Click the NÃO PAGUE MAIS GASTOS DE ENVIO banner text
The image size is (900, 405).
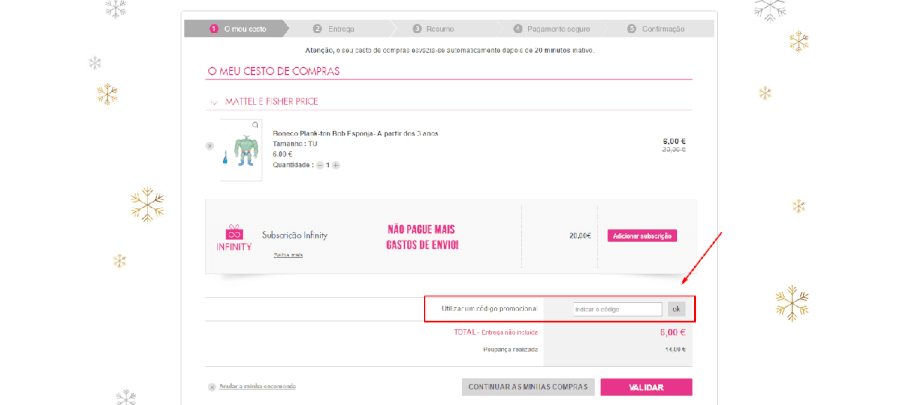pyautogui.click(x=423, y=237)
